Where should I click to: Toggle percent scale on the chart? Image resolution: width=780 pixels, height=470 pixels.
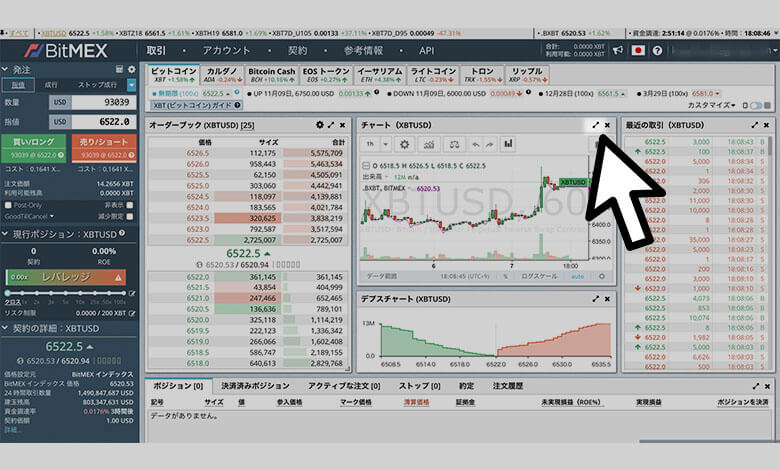(505, 276)
